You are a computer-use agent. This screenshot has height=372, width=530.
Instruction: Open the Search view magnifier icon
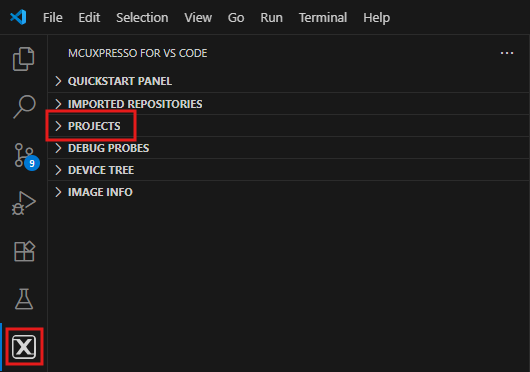coord(24,107)
